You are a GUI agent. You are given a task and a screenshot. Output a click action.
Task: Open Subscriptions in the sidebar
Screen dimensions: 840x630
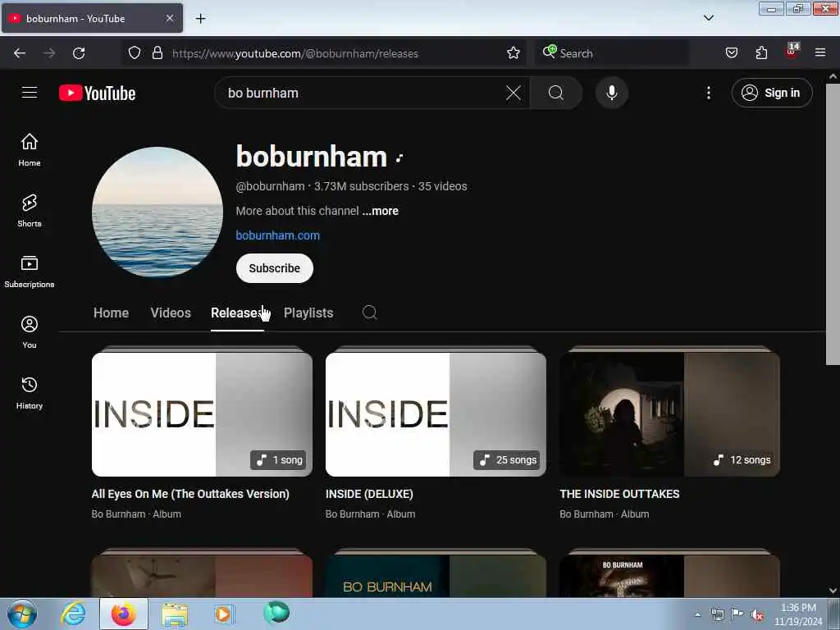[x=30, y=272]
